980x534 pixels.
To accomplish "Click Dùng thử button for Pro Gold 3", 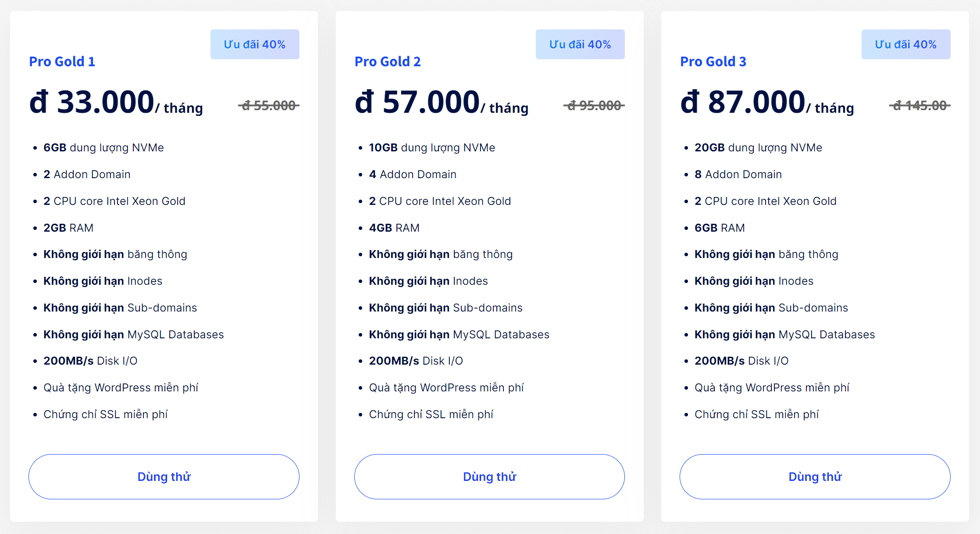I will [x=815, y=477].
